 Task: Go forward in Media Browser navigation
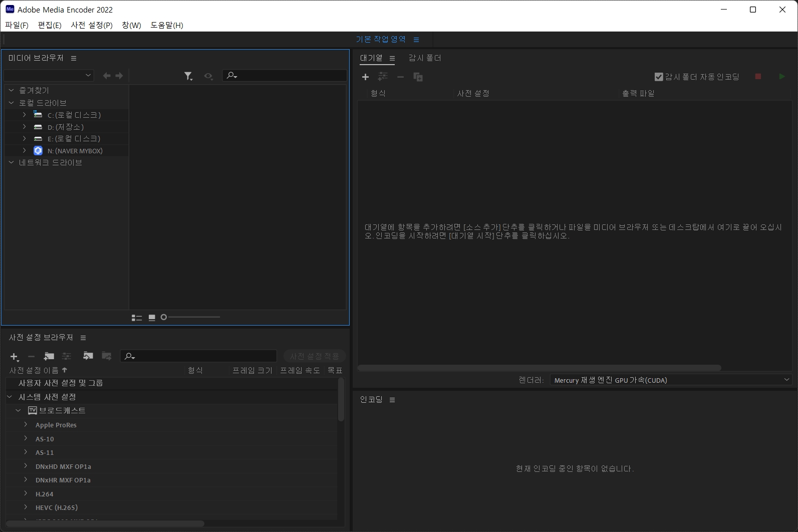pos(119,76)
